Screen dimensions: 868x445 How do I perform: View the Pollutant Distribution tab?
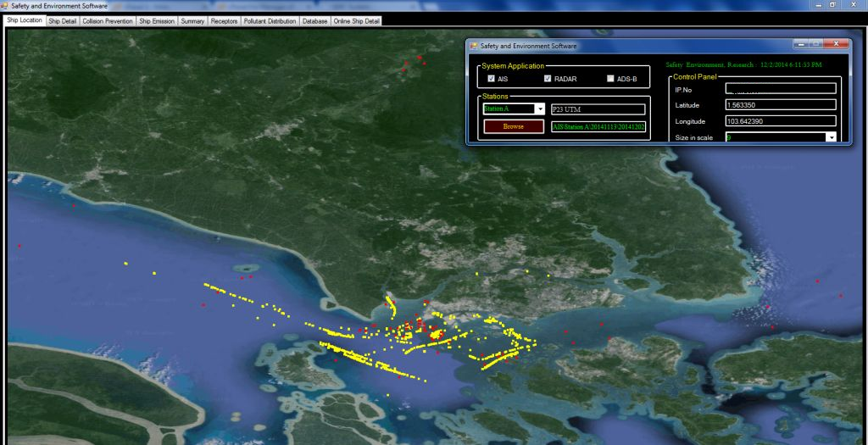[270, 20]
